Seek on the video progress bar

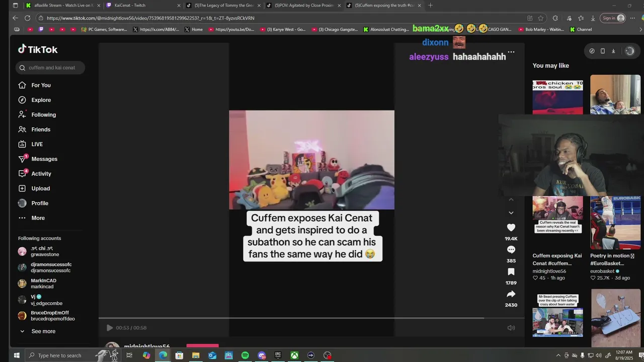[311, 318]
